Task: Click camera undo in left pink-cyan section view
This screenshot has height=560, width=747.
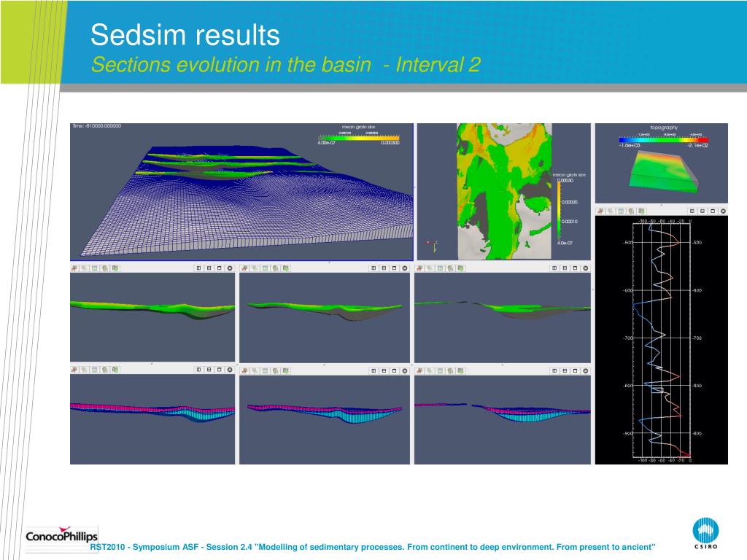Action: pyautogui.click(x=74, y=370)
